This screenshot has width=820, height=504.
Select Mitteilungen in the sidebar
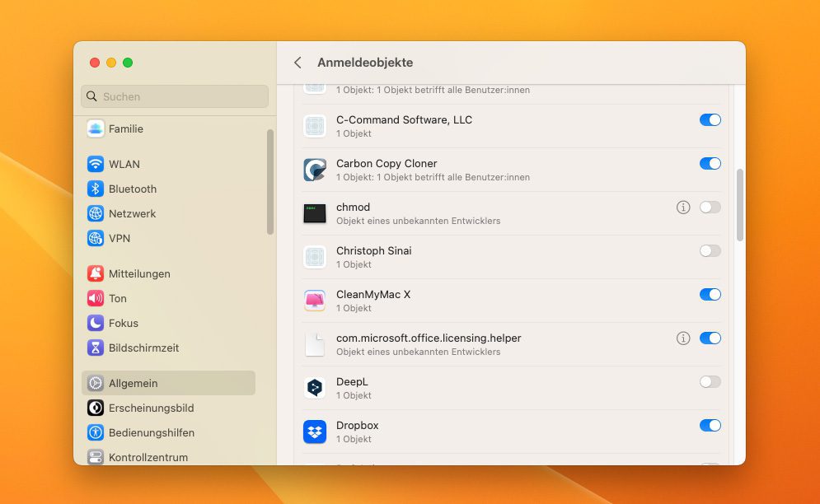tap(168, 273)
